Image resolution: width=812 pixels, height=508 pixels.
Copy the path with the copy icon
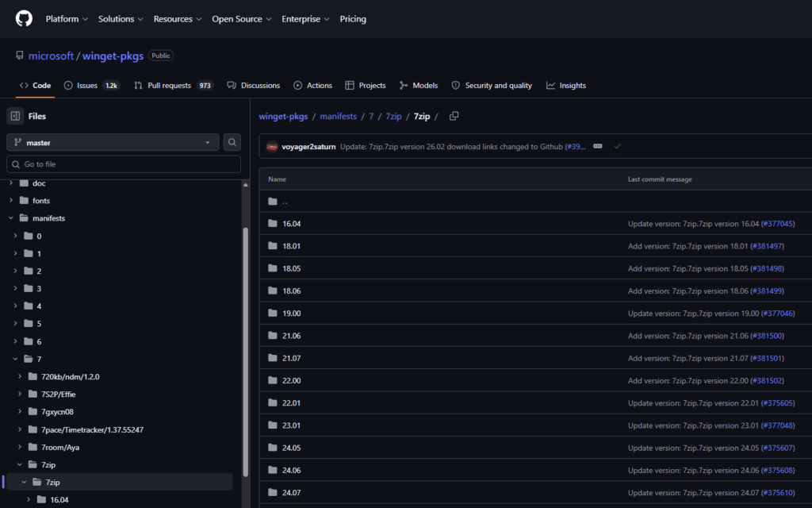pyautogui.click(x=454, y=116)
